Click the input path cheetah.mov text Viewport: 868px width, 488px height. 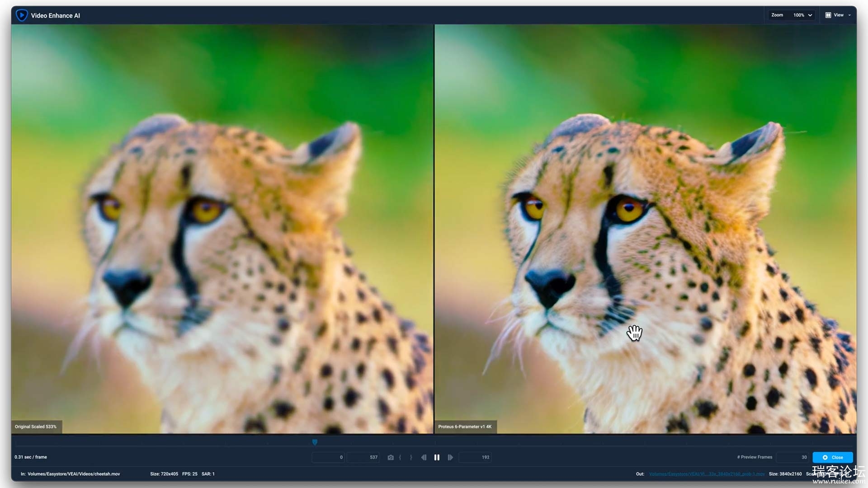pos(74,474)
